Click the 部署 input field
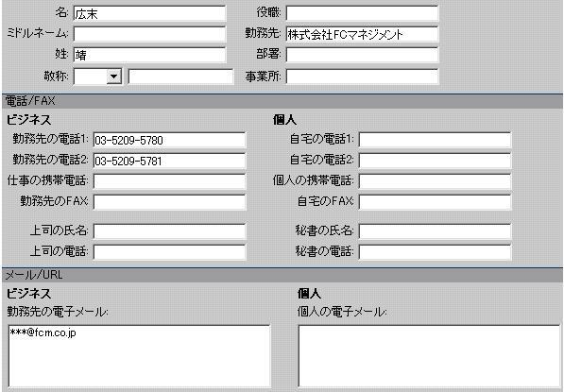564x392 pixels. tap(362, 55)
